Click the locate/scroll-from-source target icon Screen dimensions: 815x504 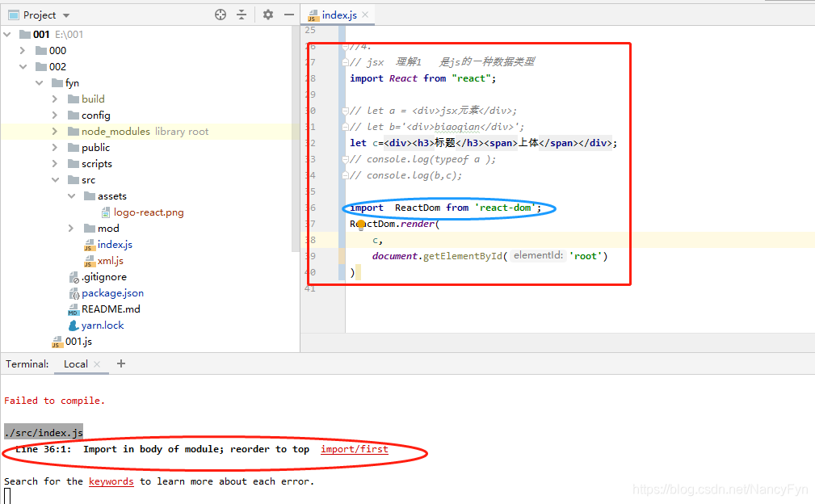click(221, 15)
